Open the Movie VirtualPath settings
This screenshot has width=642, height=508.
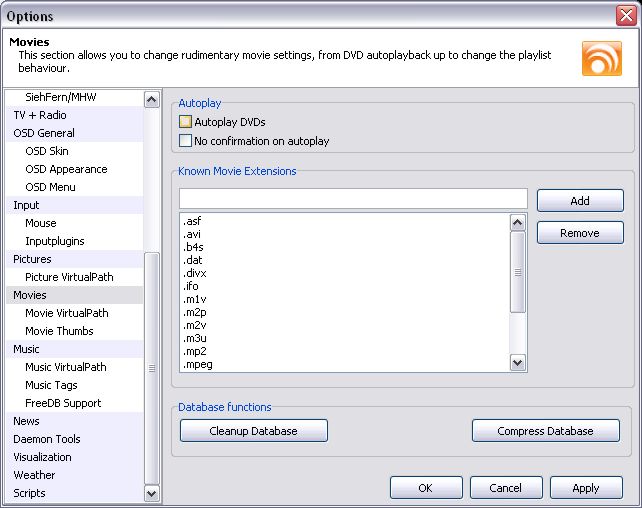66,313
